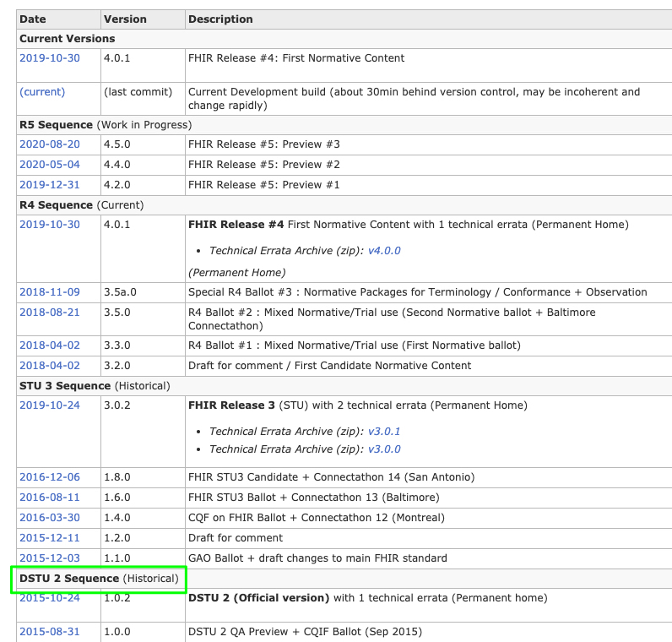Download the v3.0.0 technical errata archive
The height and width of the screenshot is (642, 672).
384,449
